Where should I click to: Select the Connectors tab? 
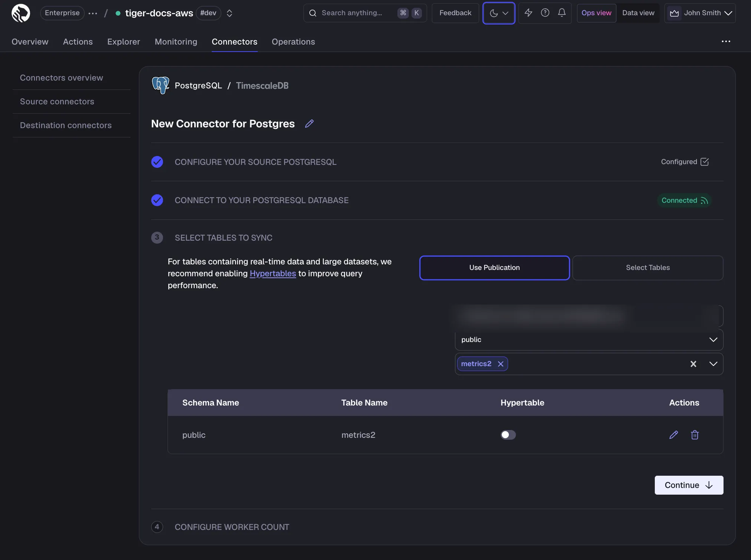click(x=234, y=42)
